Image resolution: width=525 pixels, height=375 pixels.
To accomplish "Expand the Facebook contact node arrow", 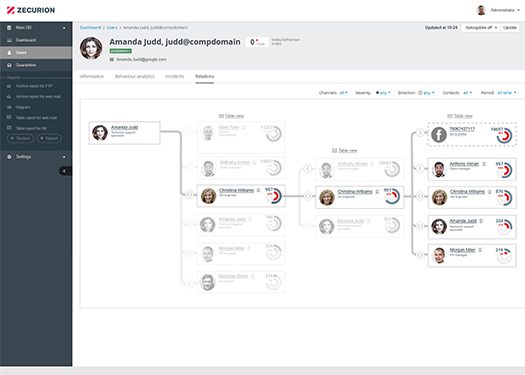I will pos(420,133).
